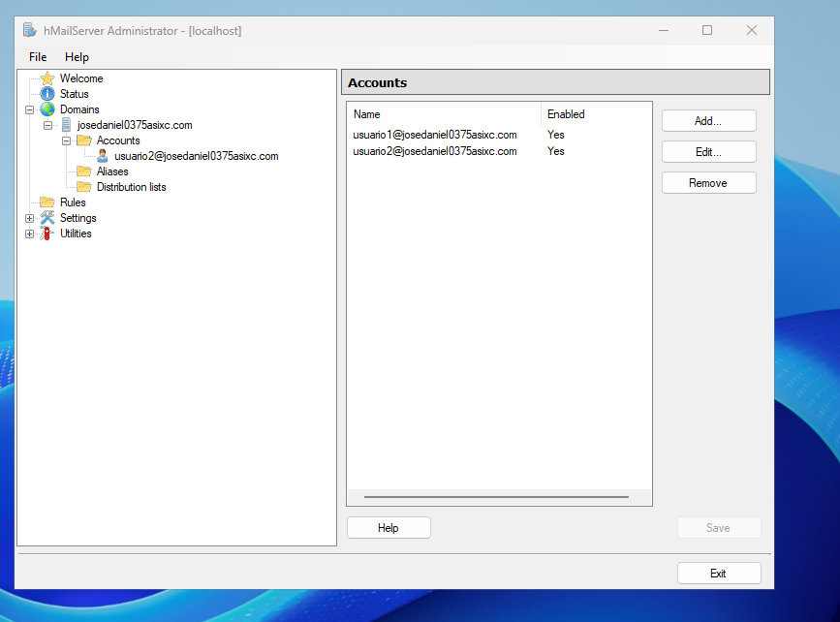The width and height of the screenshot is (840, 622).
Task: Click the Settings tools icon
Action: [x=47, y=218]
